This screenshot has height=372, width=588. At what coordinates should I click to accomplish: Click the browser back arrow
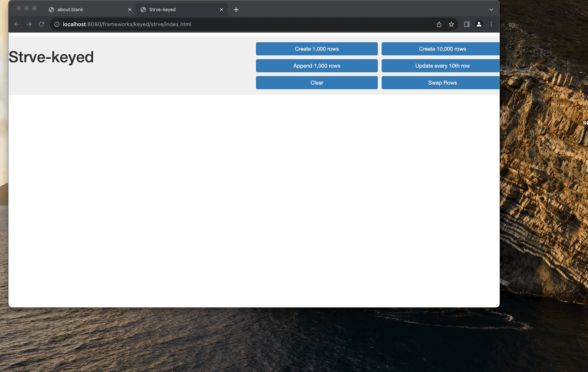[17, 24]
